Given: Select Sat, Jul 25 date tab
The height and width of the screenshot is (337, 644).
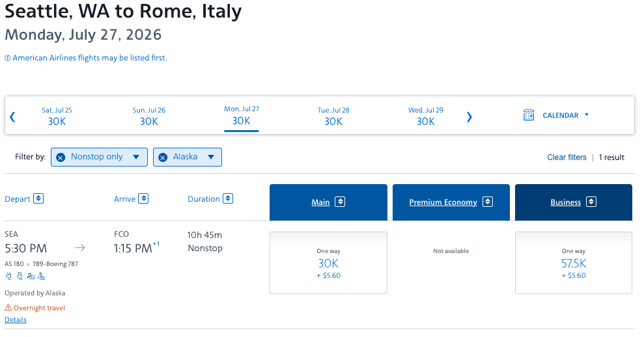Looking at the screenshot, I should 57,116.
